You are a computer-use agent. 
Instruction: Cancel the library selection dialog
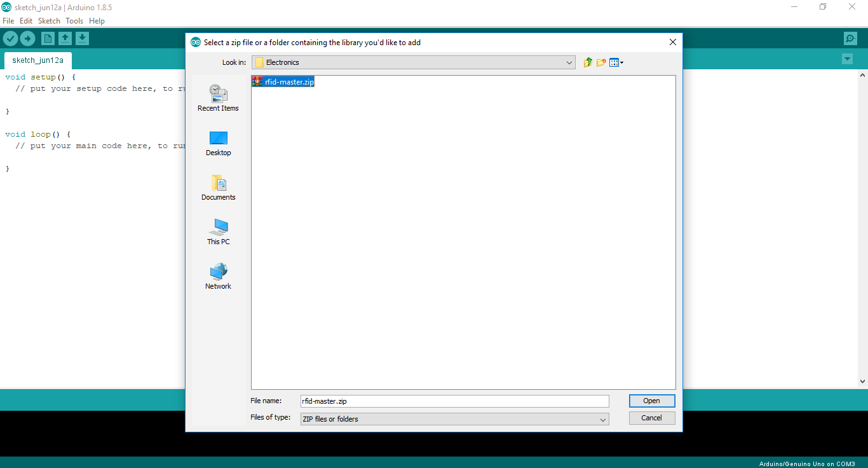tap(652, 418)
